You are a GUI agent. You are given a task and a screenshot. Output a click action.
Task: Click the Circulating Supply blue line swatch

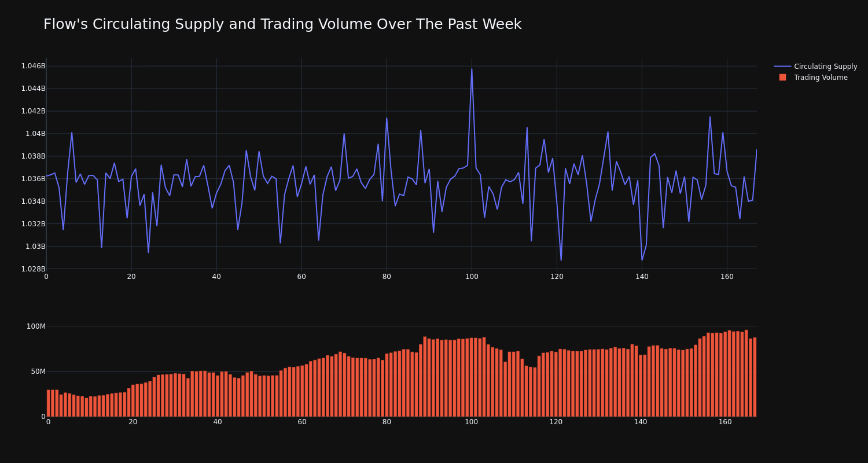(782, 67)
